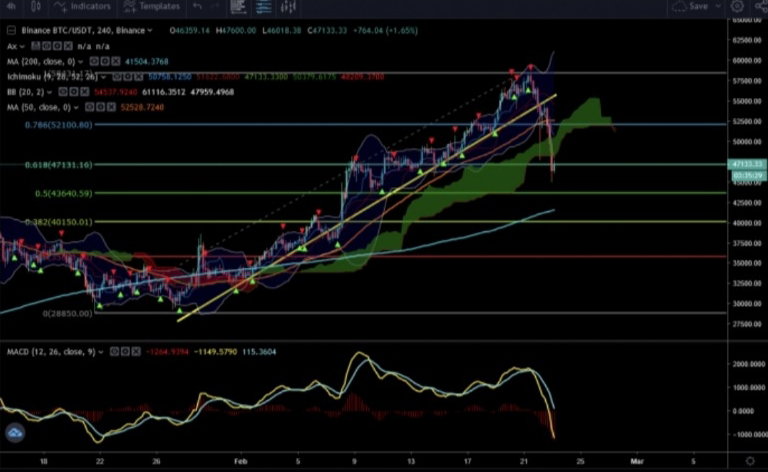Screen dimensions: 768x472
Task: Hide the MA (200, close, 0) indicator
Action: 94,62
